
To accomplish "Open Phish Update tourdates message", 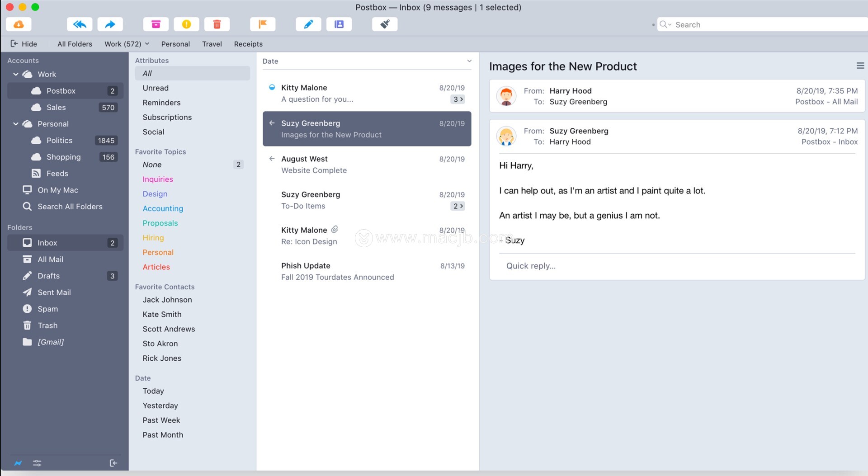I will [x=367, y=271].
